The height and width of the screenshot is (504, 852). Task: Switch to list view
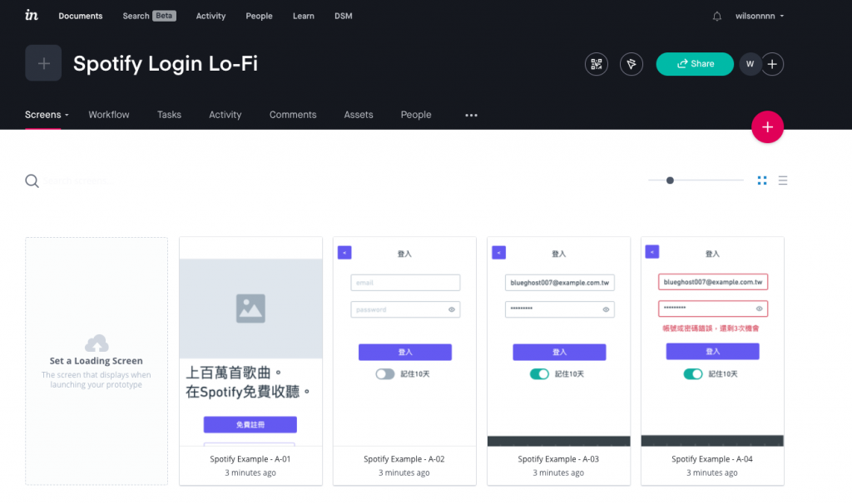(782, 180)
